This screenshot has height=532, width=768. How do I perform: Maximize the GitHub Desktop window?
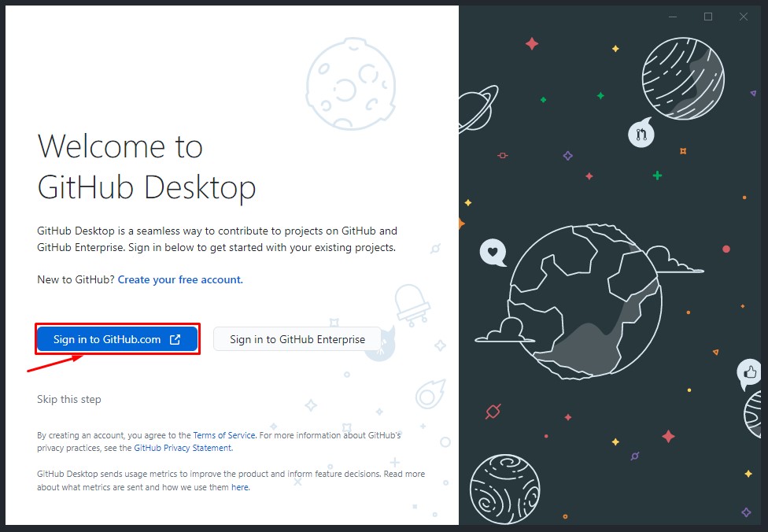point(708,17)
